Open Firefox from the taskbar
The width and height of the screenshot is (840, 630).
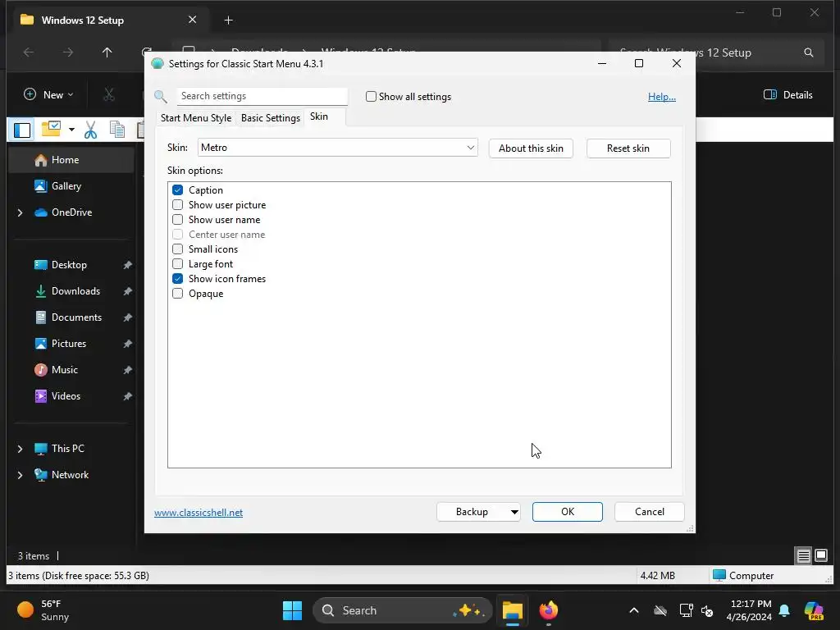pyautogui.click(x=548, y=610)
